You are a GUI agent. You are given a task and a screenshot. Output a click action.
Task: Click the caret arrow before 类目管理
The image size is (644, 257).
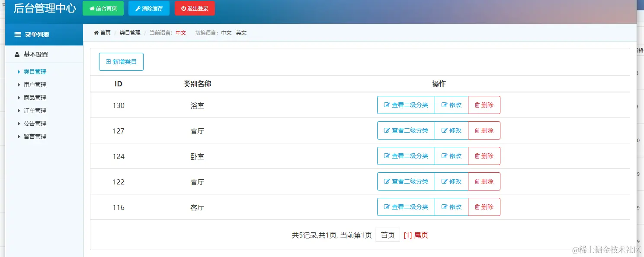click(19, 72)
